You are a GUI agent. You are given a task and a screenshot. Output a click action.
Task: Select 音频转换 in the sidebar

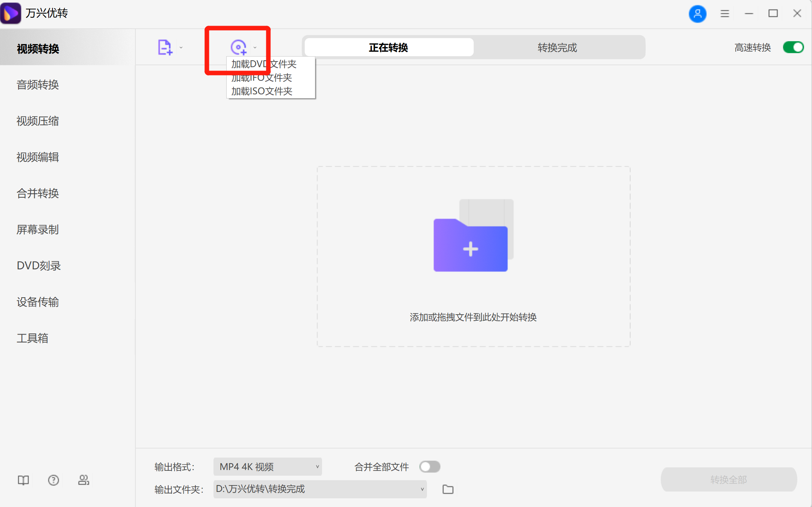37,85
